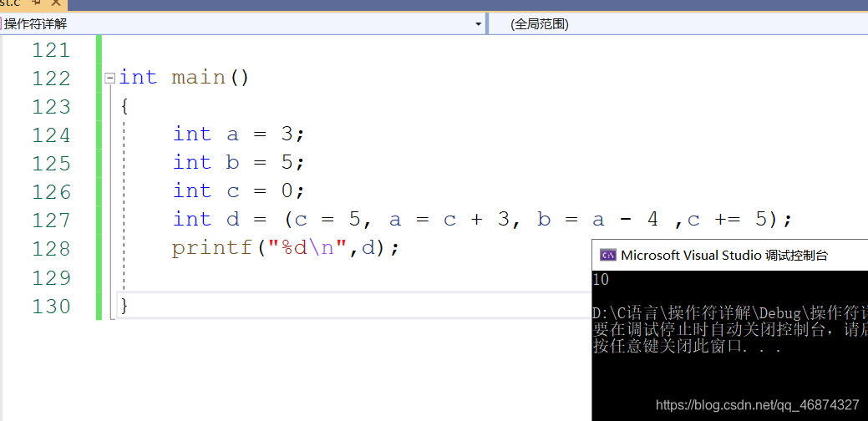868x421 pixels.
Task: Click line number 123
Action: tap(51, 106)
